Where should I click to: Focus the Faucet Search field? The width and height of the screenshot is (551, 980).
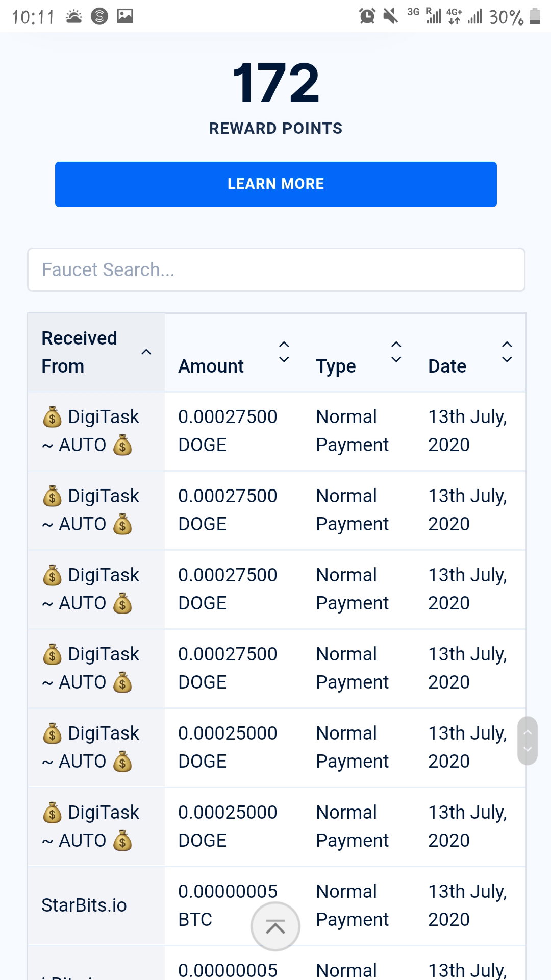(x=276, y=270)
